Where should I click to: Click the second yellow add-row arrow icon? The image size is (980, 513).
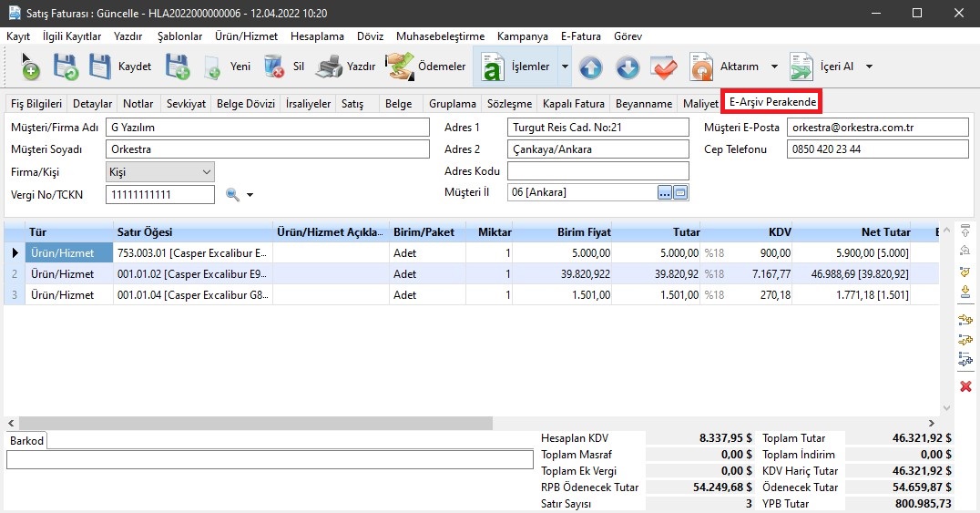(x=965, y=340)
